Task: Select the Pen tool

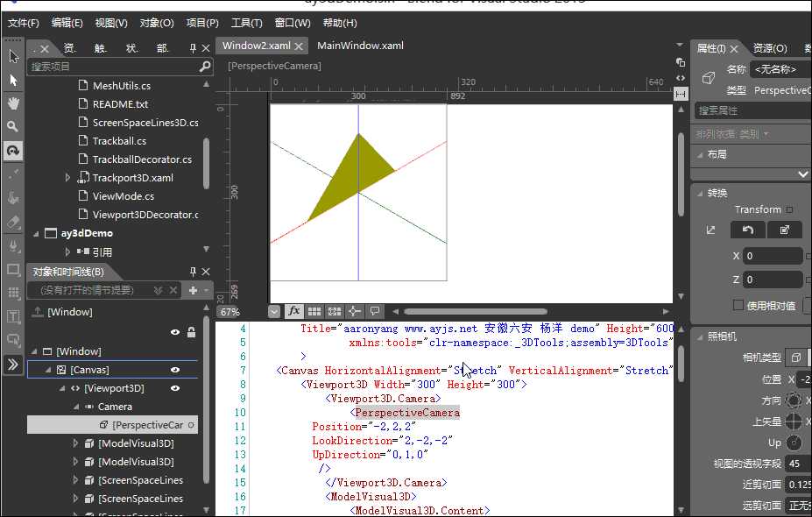Action: [x=13, y=245]
